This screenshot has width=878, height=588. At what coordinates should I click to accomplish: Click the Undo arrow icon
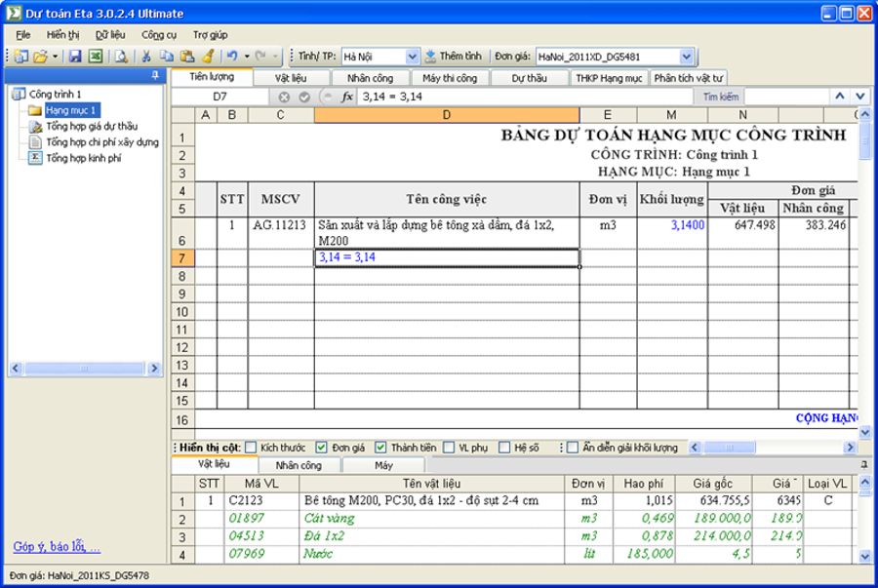[231, 57]
